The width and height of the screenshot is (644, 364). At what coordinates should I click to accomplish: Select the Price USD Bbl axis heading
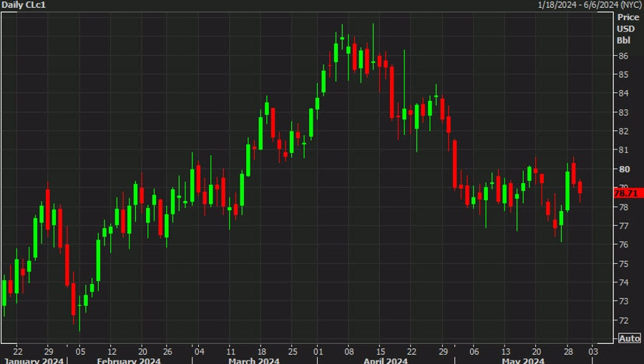coord(628,29)
